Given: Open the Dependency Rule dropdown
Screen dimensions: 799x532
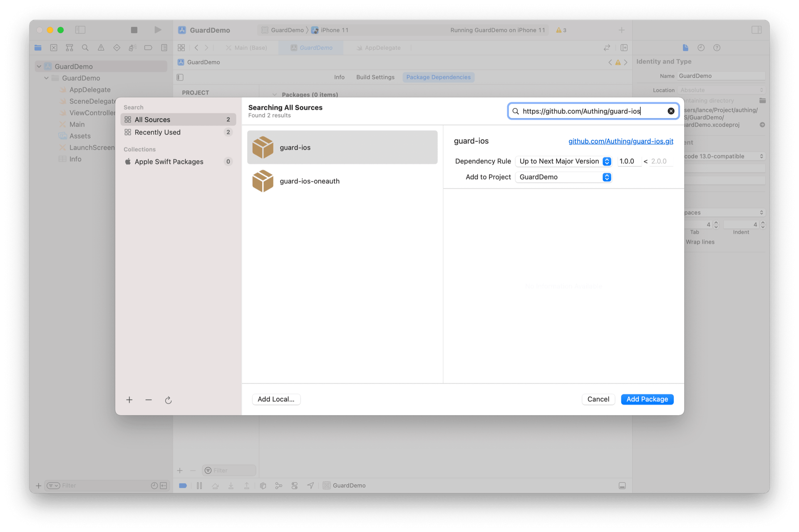Looking at the screenshot, I should [564, 161].
